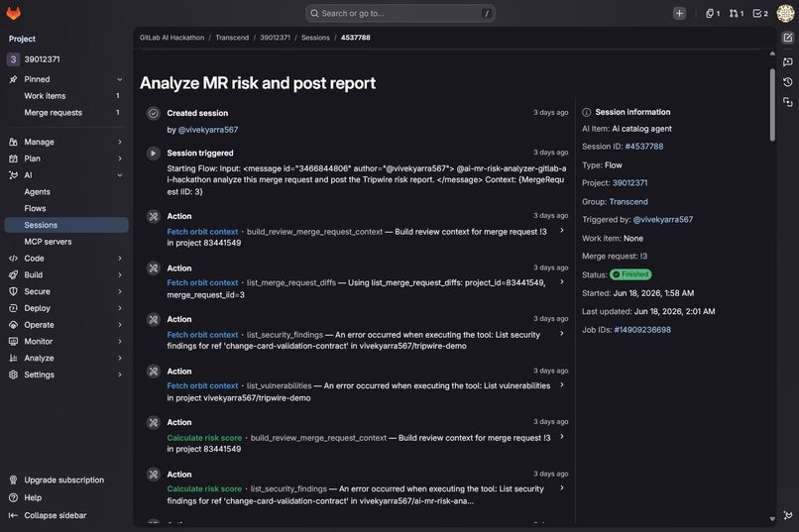This screenshot has height=532, width=799.
Task: Click the page vertical scrollbar thumb
Action: (772, 104)
